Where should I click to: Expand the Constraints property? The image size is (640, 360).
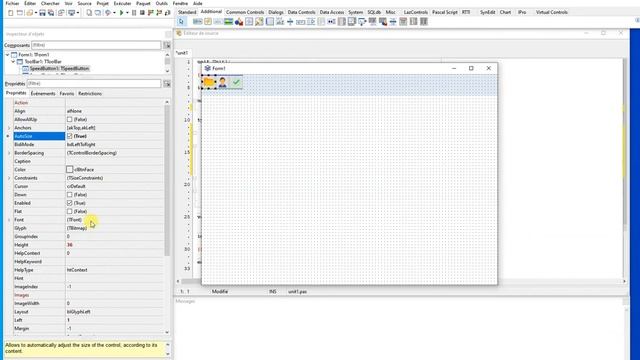click(x=9, y=178)
